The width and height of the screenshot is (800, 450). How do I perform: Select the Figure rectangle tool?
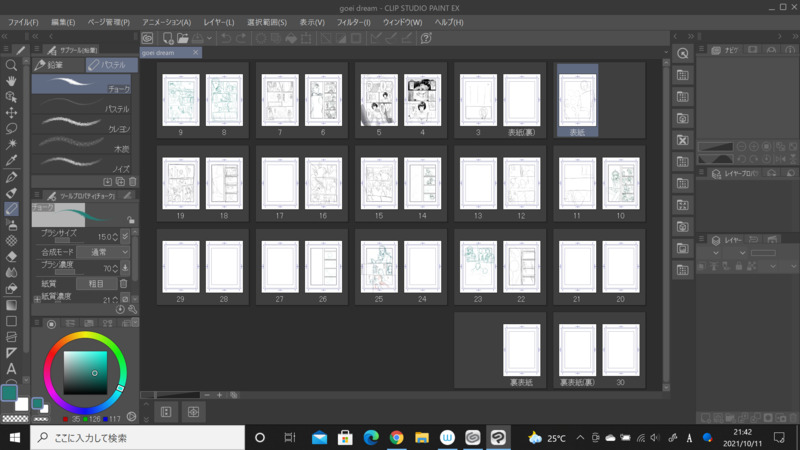11,321
